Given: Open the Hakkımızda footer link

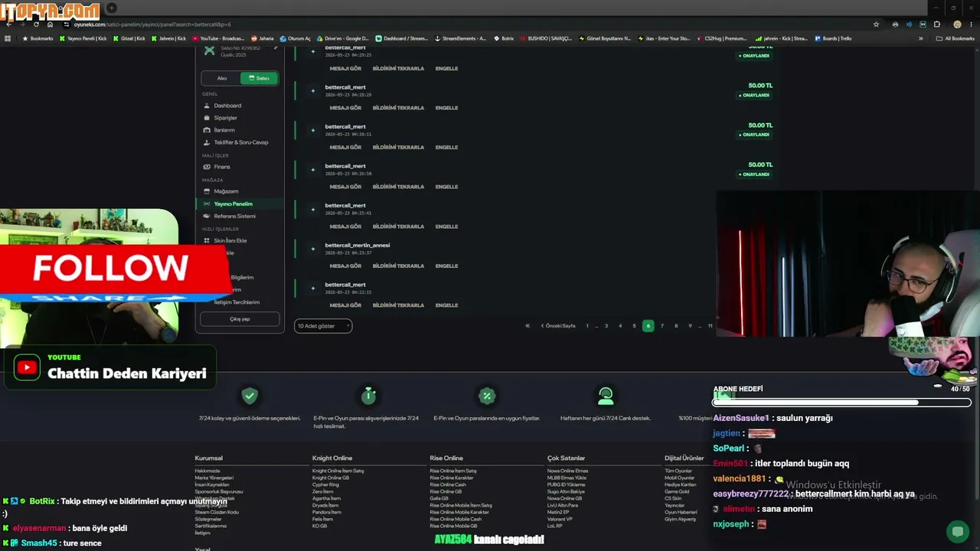Looking at the screenshot, I should [207, 471].
